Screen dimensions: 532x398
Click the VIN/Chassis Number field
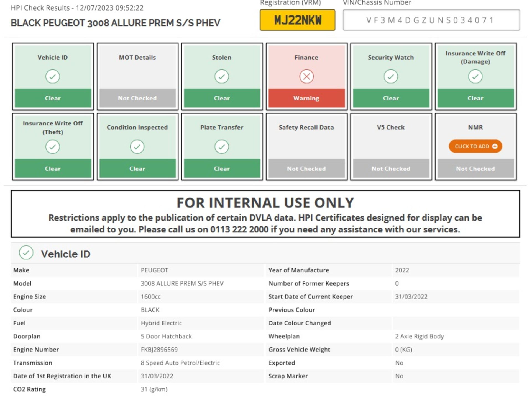431,20
